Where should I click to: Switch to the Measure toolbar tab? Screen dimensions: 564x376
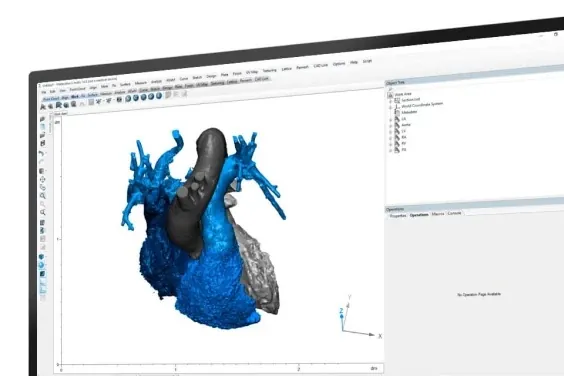(106, 94)
